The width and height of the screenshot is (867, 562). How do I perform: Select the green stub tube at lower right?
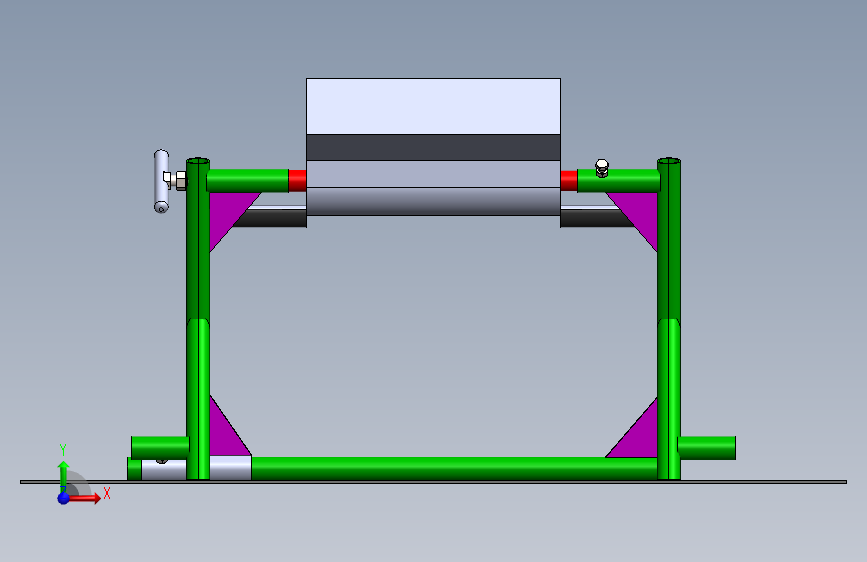[707, 447]
